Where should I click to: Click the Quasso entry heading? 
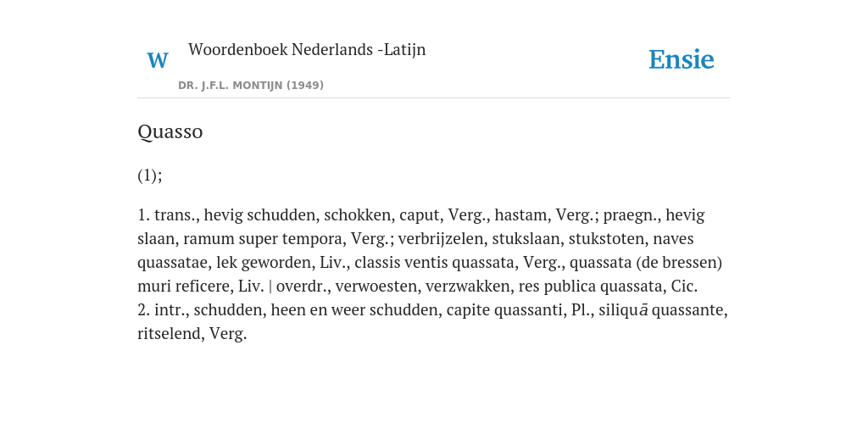(170, 131)
